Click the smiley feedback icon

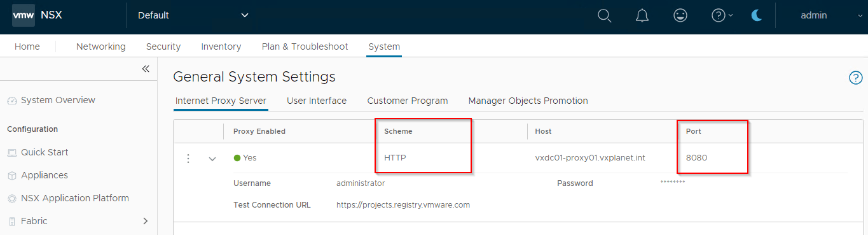click(x=680, y=15)
